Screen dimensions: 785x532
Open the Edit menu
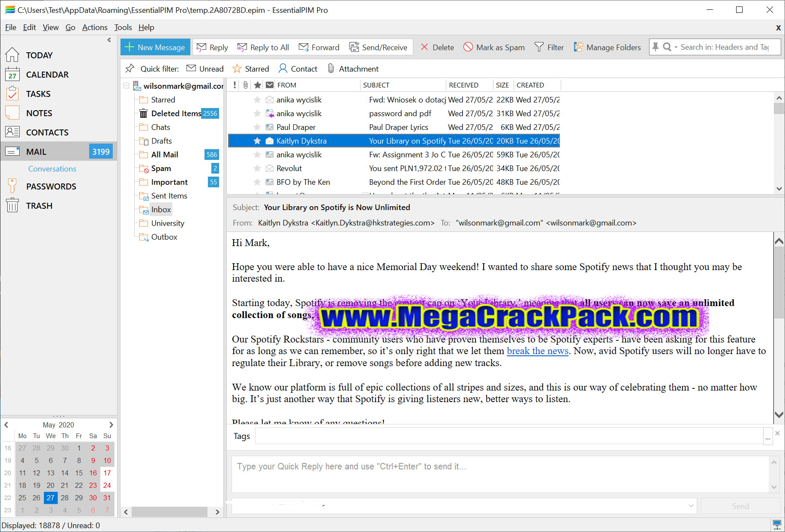pyautogui.click(x=30, y=27)
